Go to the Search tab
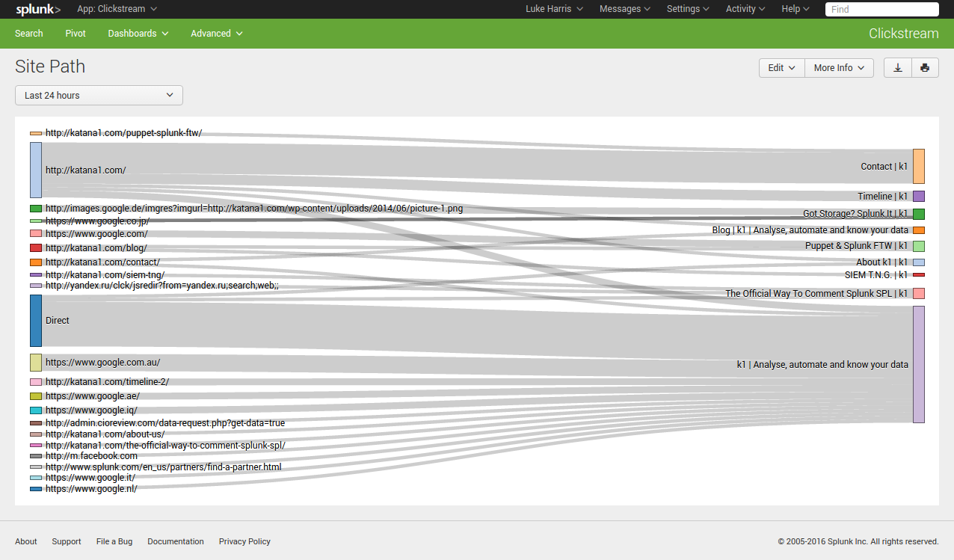This screenshot has height=560, width=954. coord(29,34)
